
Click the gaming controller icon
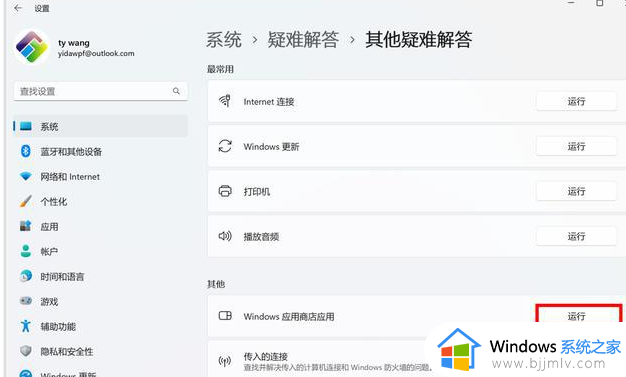click(x=26, y=301)
